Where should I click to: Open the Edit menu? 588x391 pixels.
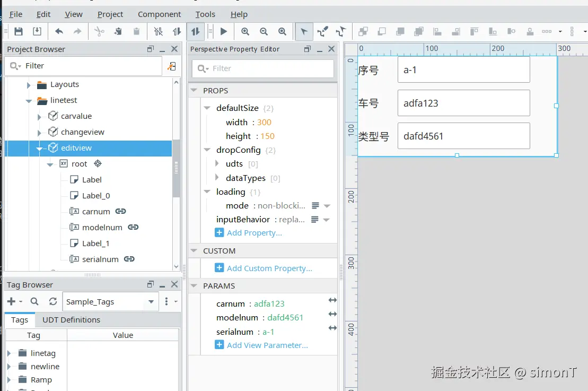coord(43,14)
